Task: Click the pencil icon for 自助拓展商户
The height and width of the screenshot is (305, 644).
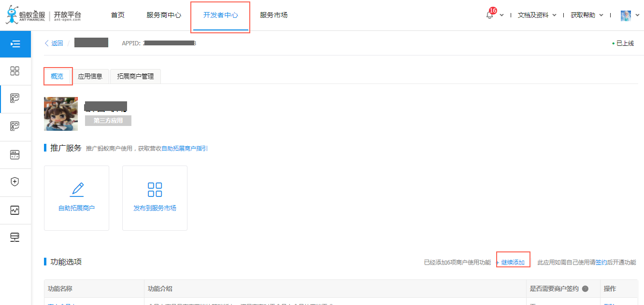Action: tap(76, 189)
